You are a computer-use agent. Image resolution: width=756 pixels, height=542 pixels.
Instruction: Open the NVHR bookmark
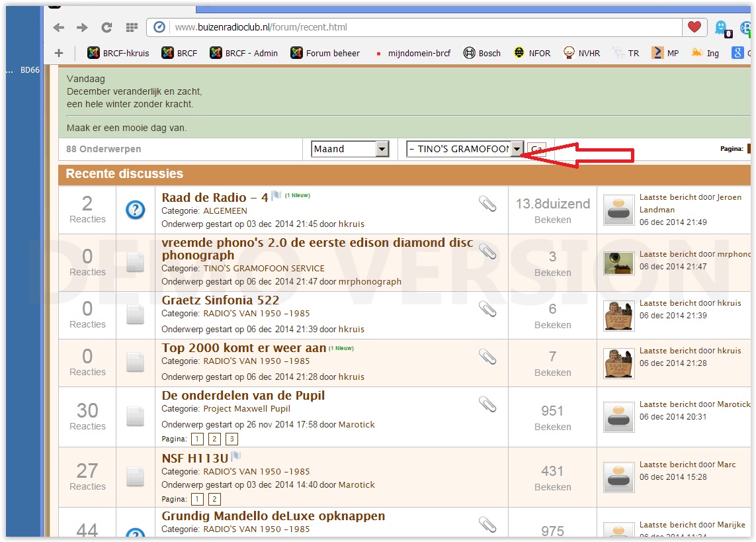(x=581, y=53)
